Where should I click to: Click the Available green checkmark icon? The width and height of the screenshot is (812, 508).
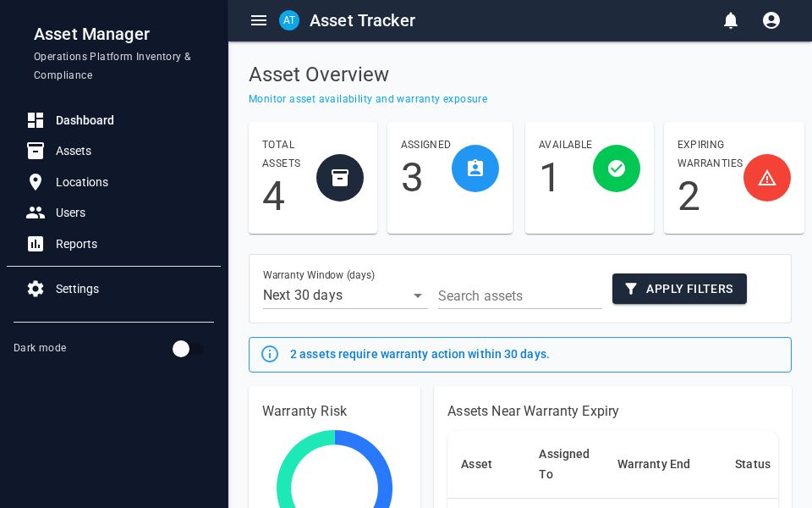tap(617, 168)
